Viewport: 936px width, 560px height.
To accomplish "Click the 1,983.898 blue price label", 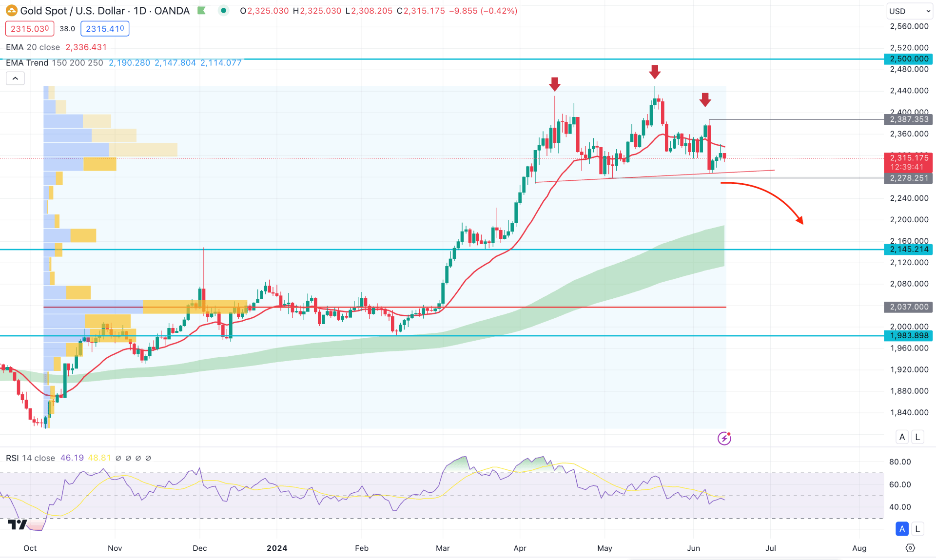I will pos(908,336).
